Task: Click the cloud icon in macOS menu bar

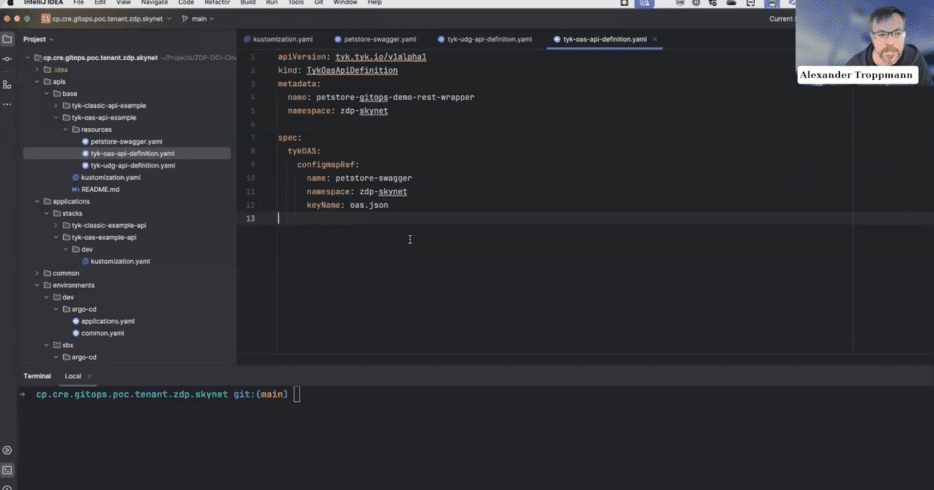Action: [731, 3]
